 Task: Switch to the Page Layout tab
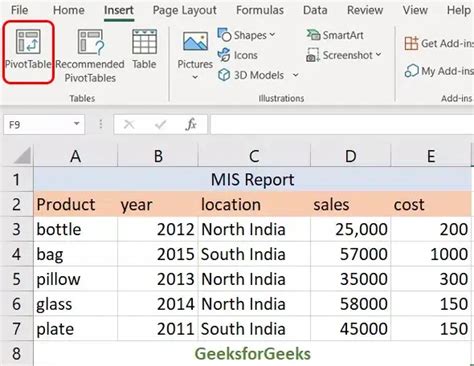[x=185, y=10]
